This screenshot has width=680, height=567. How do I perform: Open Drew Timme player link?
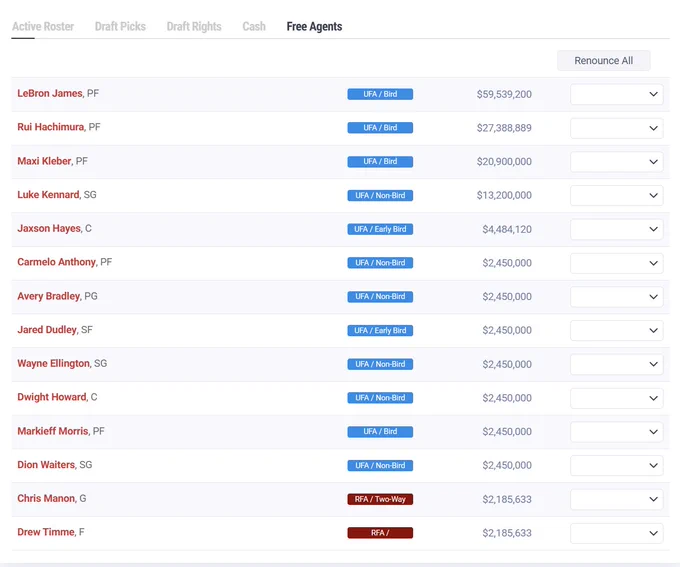coord(46,532)
